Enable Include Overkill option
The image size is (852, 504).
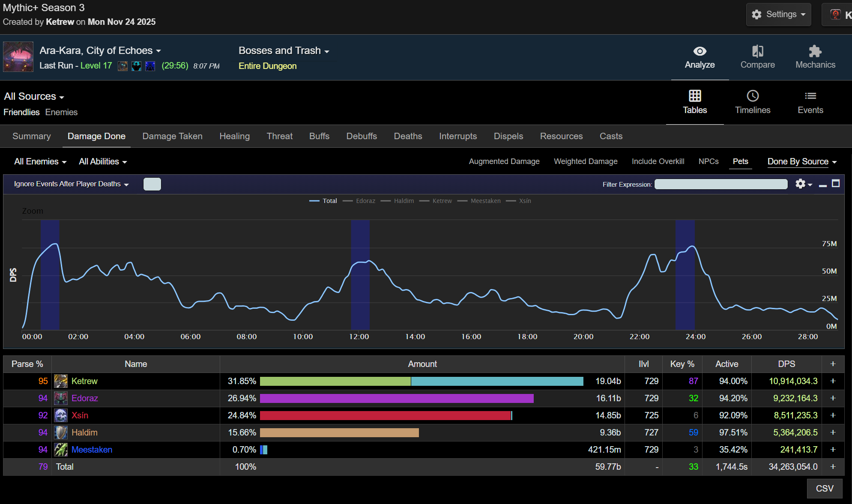pos(658,161)
